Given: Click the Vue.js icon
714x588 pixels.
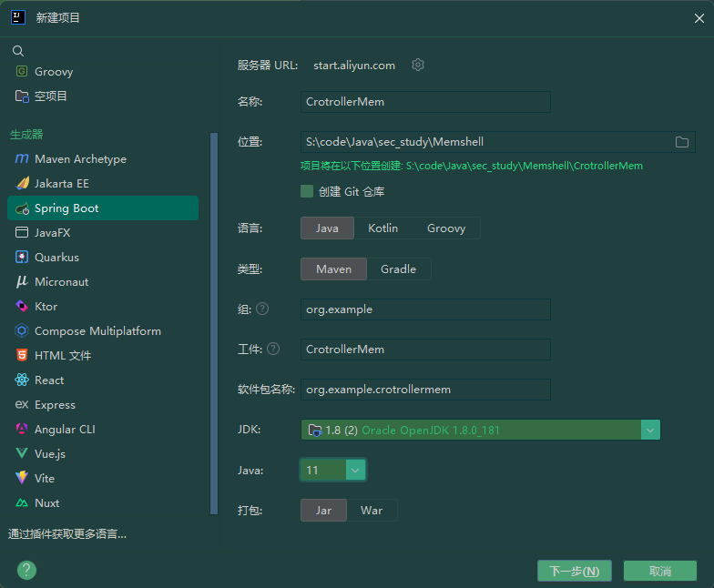Looking at the screenshot, I should point(22,453).
